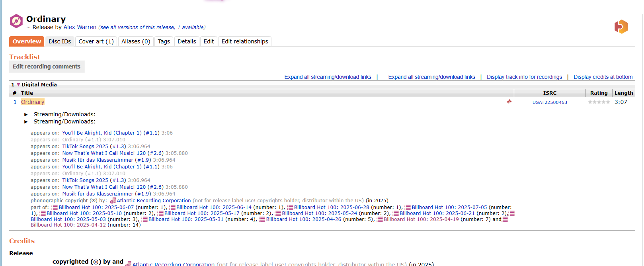The width and height of the screenshot is (644, 266).
Task: Click Display credits at bottom link
Action: (603, 77)
